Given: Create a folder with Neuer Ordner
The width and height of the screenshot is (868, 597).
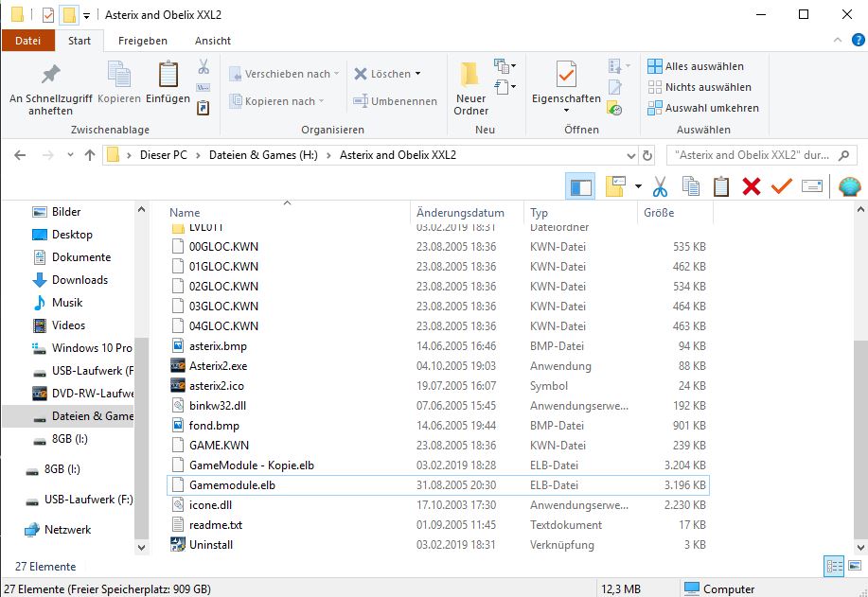Looking at the screenshot, I should [470, 89].
